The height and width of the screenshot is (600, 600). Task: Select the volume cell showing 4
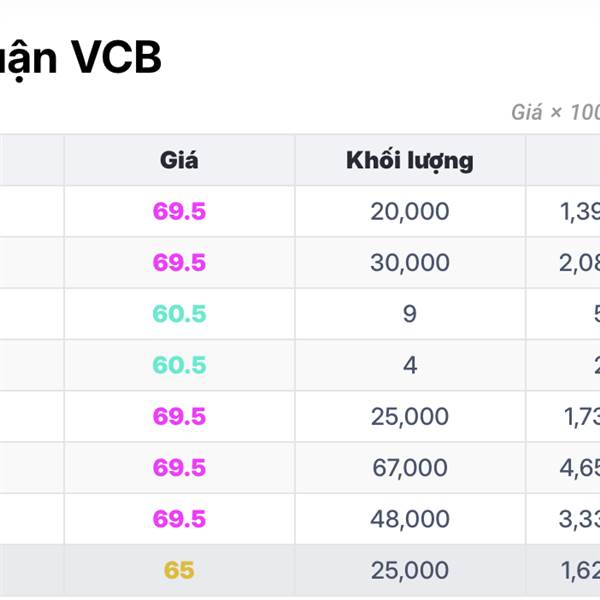[409, 365]
